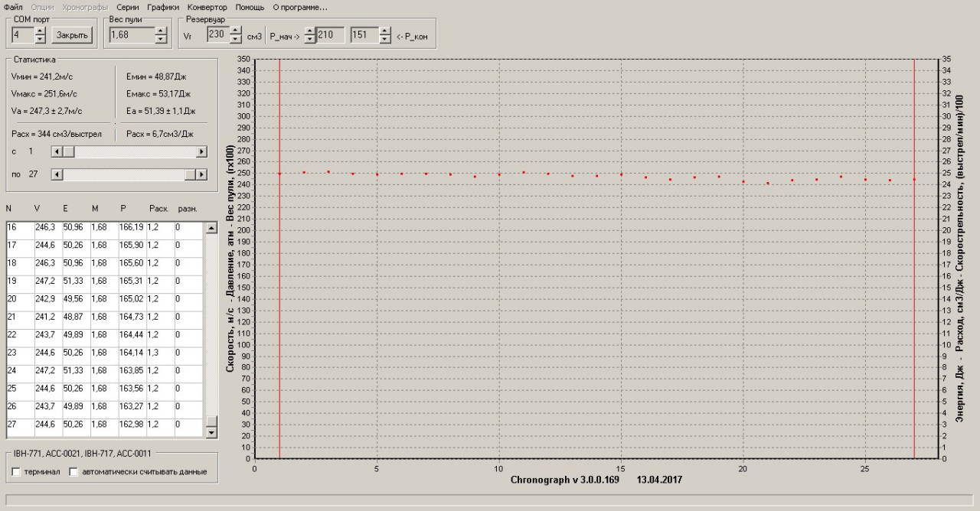Increase the COM порт number with up arrow

(x=41, y=31)
